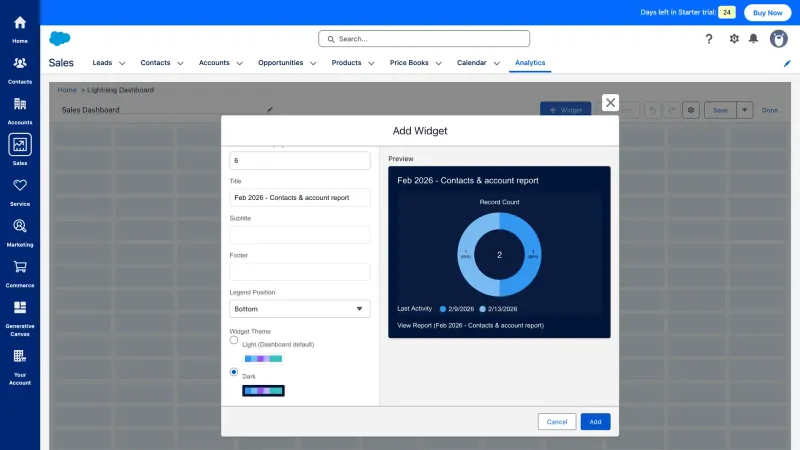The height and width of the screenshot is (450, 800).
Task: Open the Legend Position dropdown
Action: point(300,309)
